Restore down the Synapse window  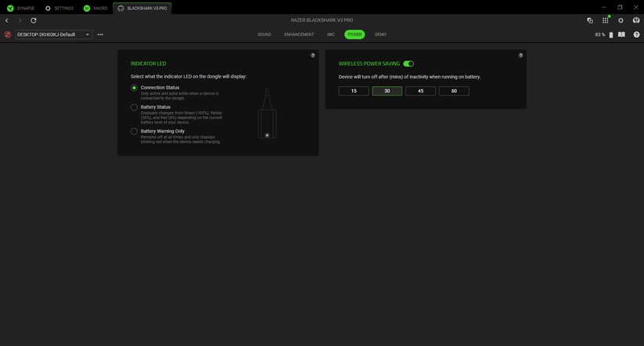point(620,7)
